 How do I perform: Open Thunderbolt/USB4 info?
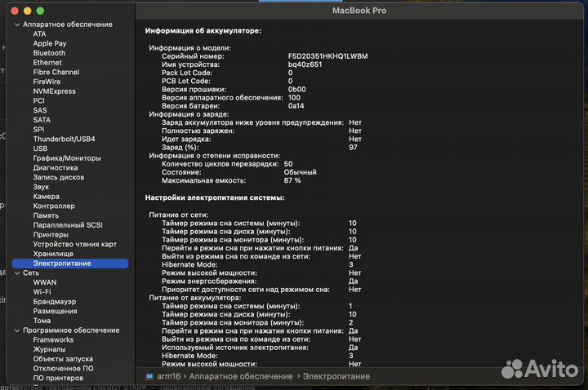(x=65, y=139)
